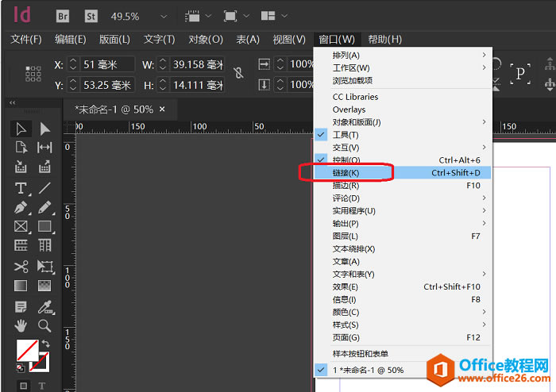This screenshot has width=556, height=392.
Task: Toggle the 工具(T) panel checkmark item
Action: (x=346, y=135)
